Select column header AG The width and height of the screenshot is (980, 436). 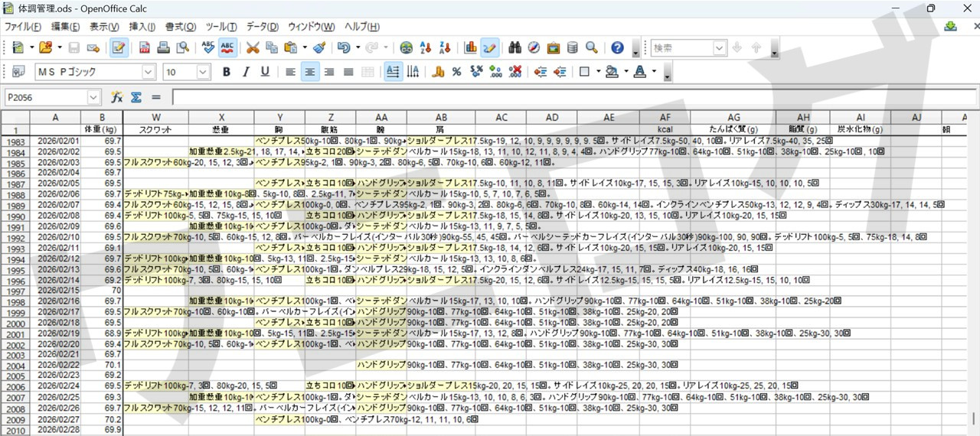pyautogui.click(x=733, y=117)
